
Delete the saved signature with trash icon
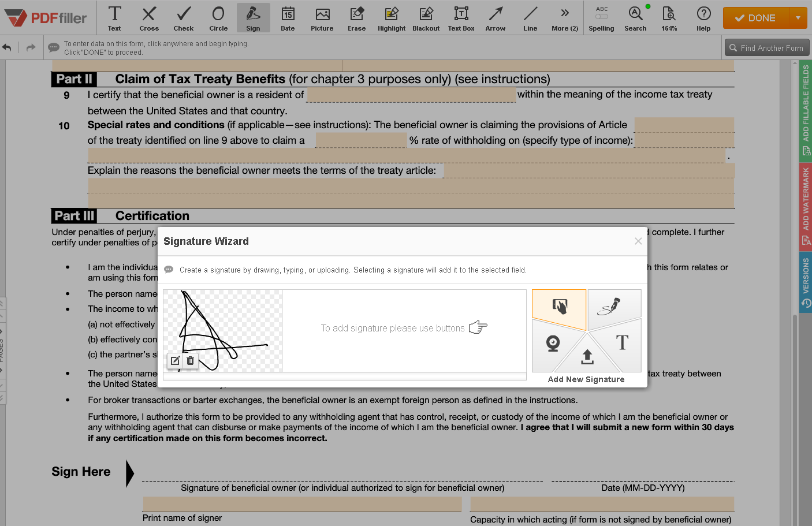pyautogui.click(x=191, y=361)
